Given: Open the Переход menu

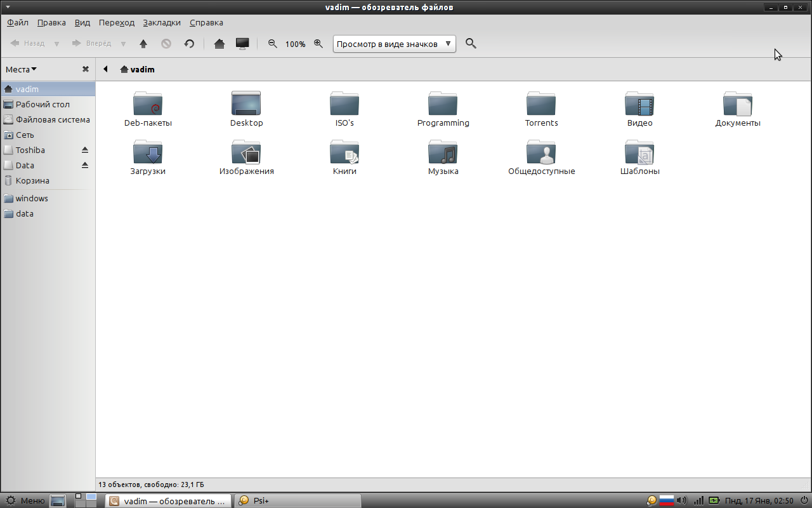Looking at the screenshot, I should click(116, 22).
